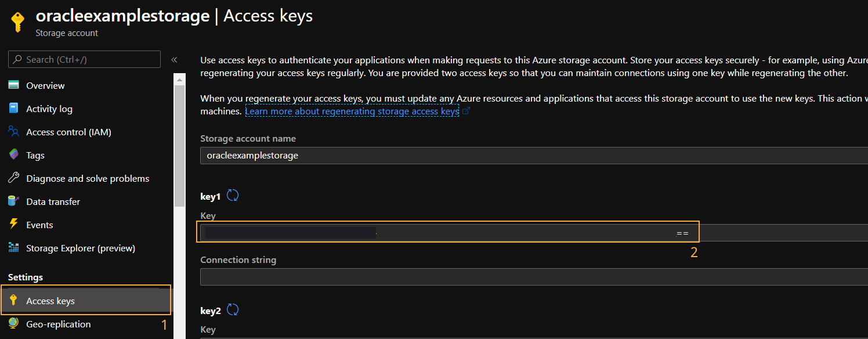The height and width of the screenshot is (339, 868).
Task: Click the Storage Explorer (preview) icon
Action: pyautogui.click(x=14, y=248)
